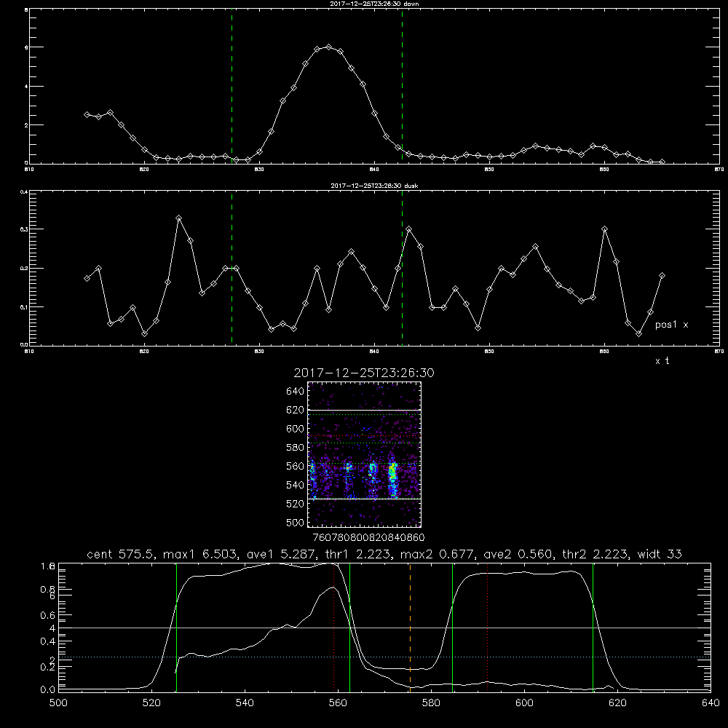The height and width of the screenshot is (728, 728).
Task: Click the lower white horizontal line in spectrogram
Action: 365,499
